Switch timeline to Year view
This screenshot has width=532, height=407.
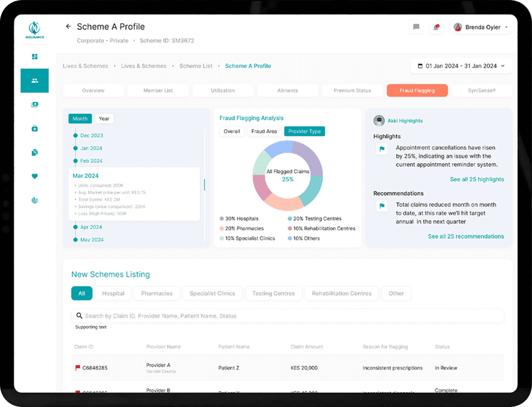[104, 119]
